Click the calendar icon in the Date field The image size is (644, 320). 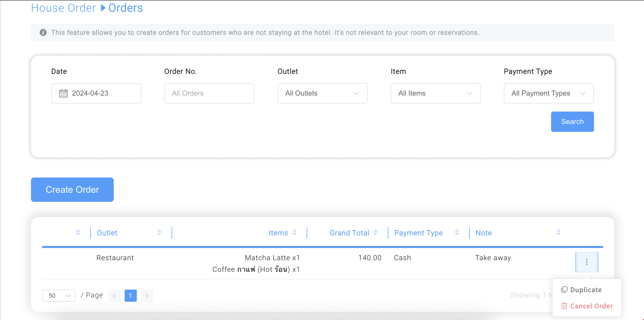pos(63,93)
